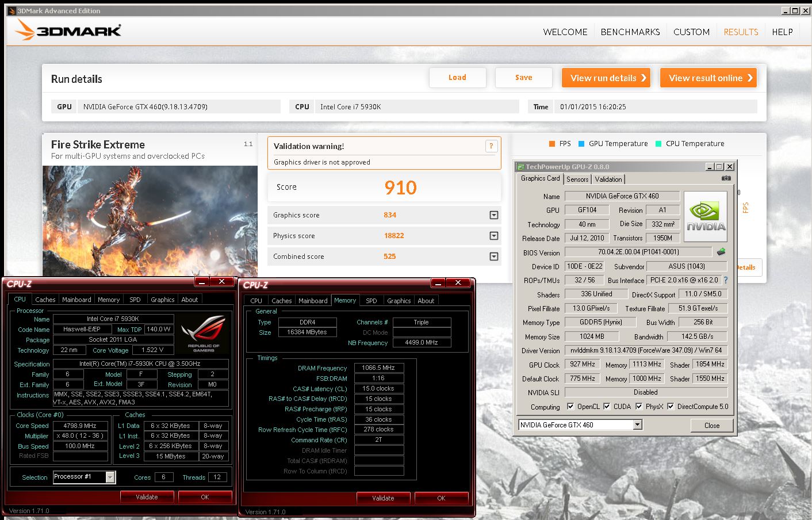The height and width of the screenshot is (520, 812).
Task: Click Specification field in CPU-Z
Action: coord(140,364)
